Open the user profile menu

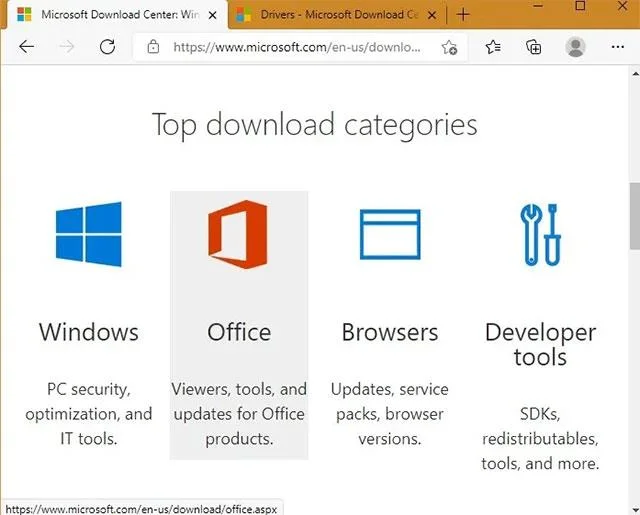(x=576, y=47)
